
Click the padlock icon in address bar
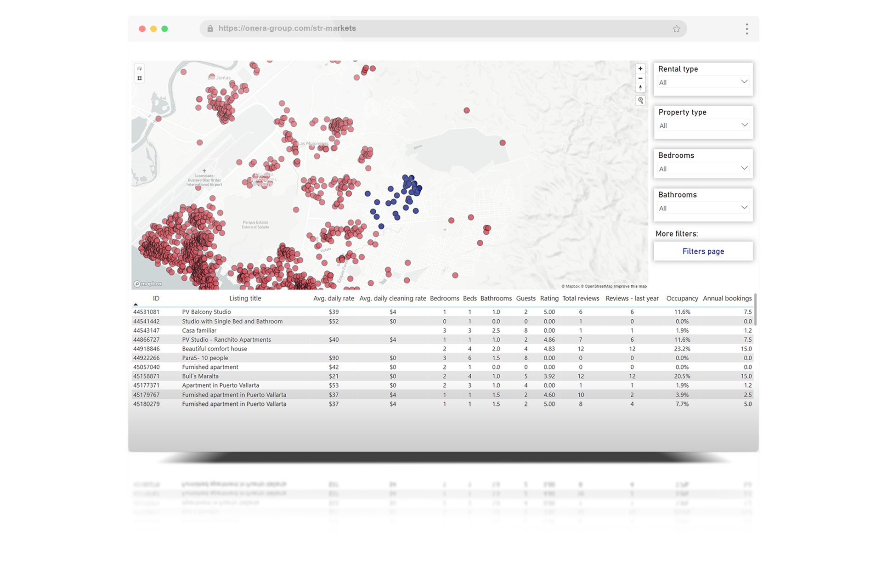(210, 28)
